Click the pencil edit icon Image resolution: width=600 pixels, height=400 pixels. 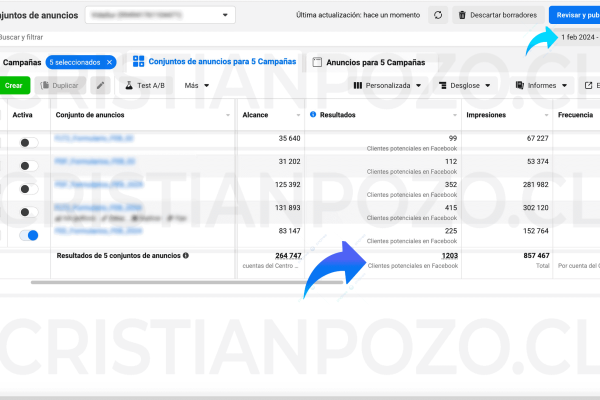click(100, 85)
